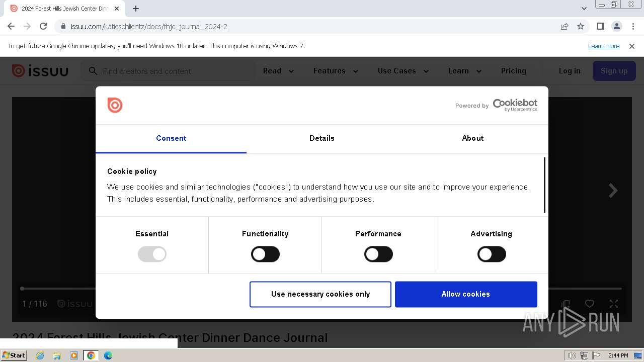Like the document with heart icon
644x362 pixels.
(x=590, y=304)
